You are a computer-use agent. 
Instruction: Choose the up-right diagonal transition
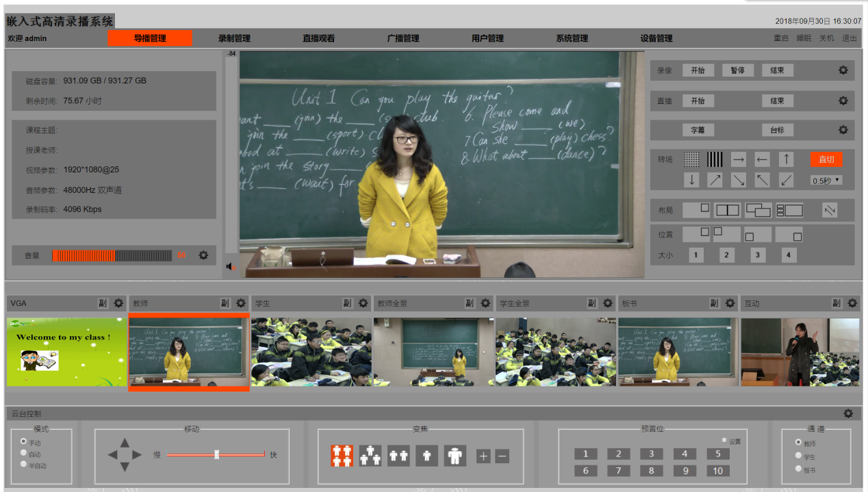point(715,180)
